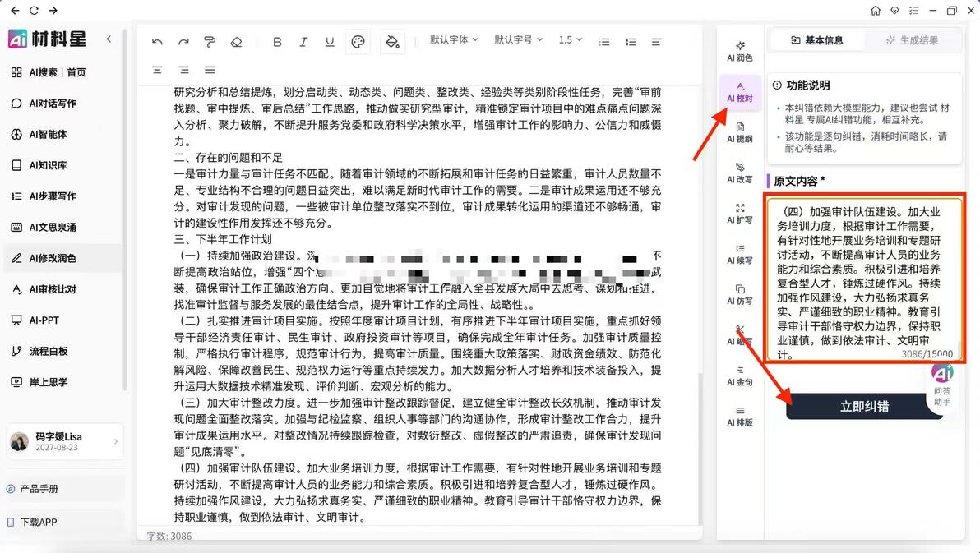Select the format painter tool
The image size is (980, 553).
coord(210,42)
